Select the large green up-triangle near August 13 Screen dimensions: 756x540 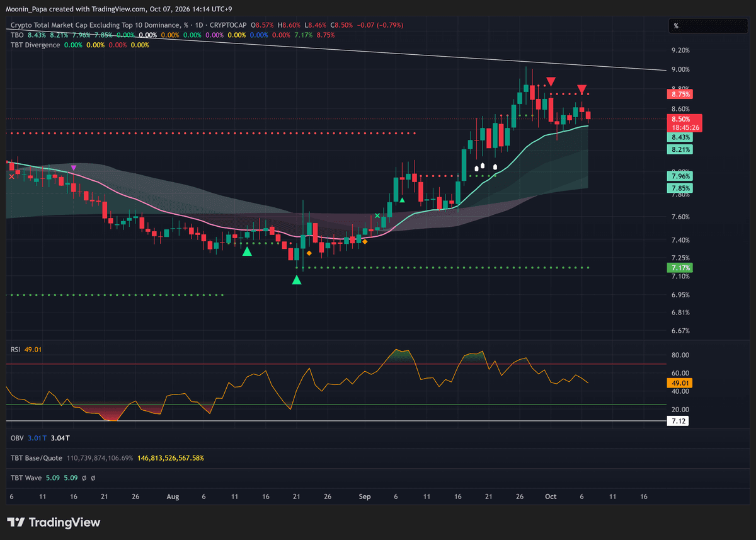click(248, 251)
